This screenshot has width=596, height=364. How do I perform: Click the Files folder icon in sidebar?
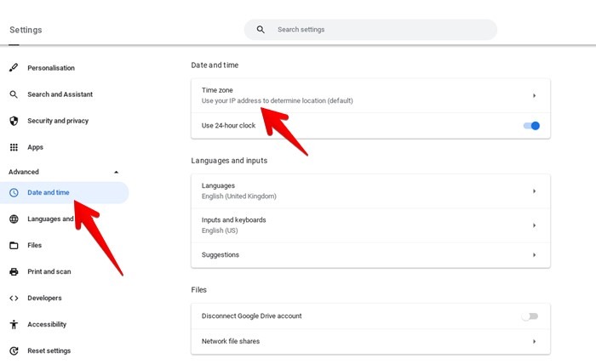[x=14, y=245]
